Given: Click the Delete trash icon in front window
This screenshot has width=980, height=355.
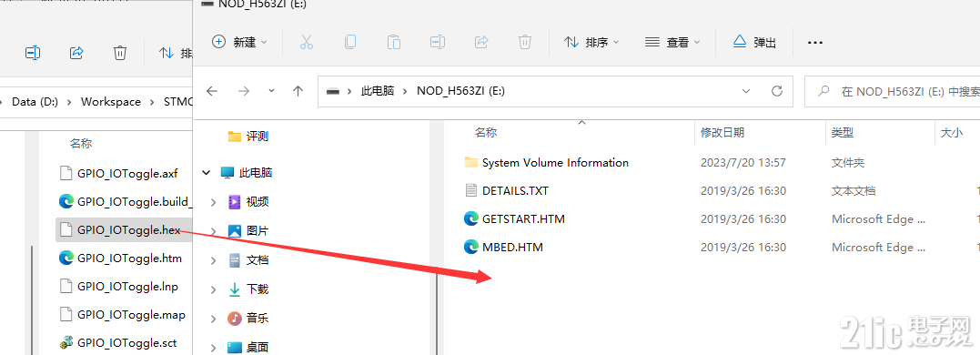Looking at the screenshot, I should coord(525,42).
